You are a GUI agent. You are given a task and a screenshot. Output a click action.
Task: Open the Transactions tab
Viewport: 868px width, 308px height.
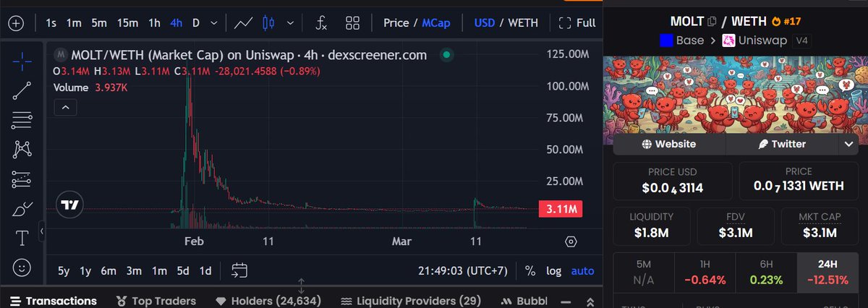(x=53, y=301)
